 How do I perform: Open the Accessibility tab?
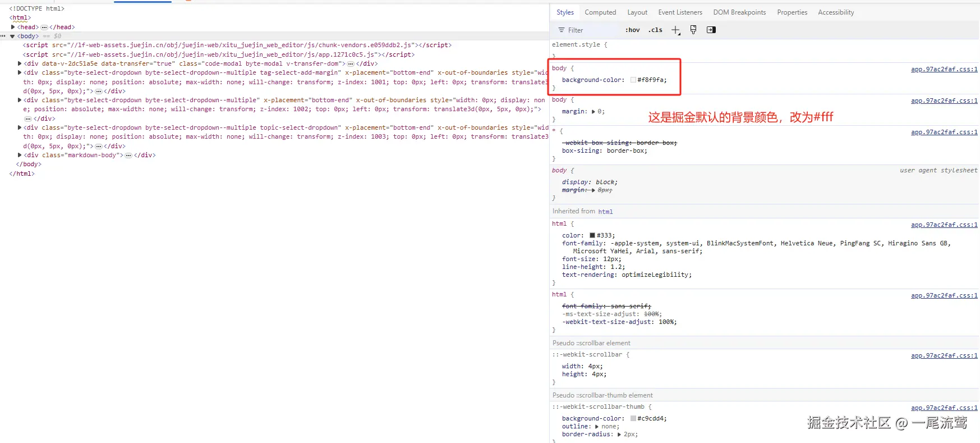coord(836,12)
